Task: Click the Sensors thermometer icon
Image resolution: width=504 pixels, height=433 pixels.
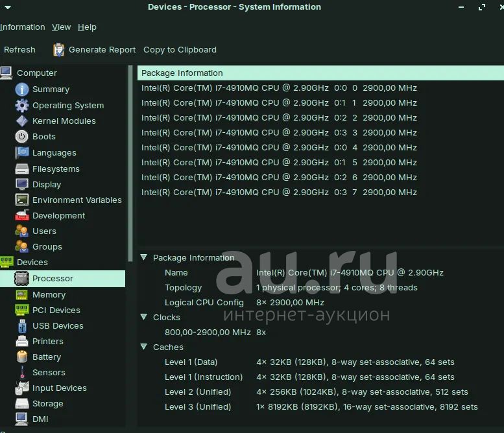Action: pos(22,372)
